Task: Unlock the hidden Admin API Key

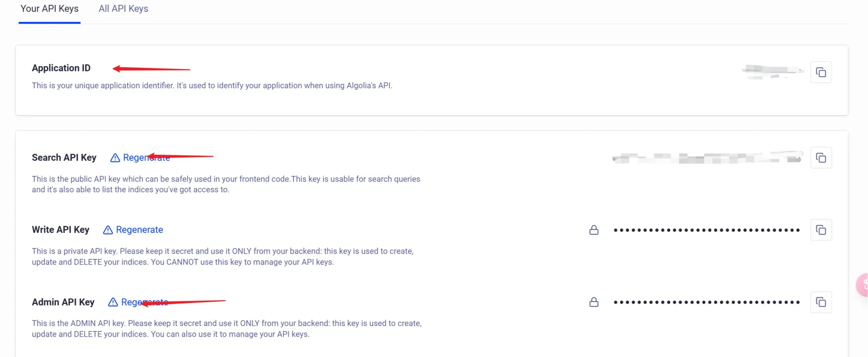Action: pos(594,302)
